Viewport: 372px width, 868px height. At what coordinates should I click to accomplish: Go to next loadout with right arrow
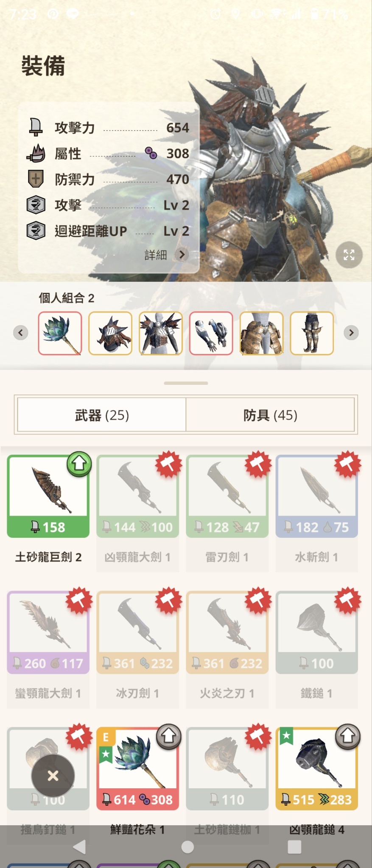pyautogui.click(x=351, y=333)
